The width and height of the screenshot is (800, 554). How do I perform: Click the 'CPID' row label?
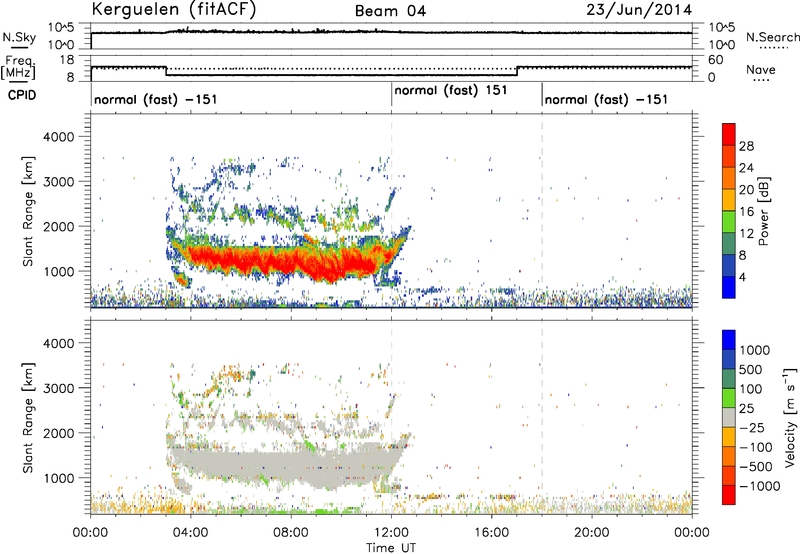[22, 95]
